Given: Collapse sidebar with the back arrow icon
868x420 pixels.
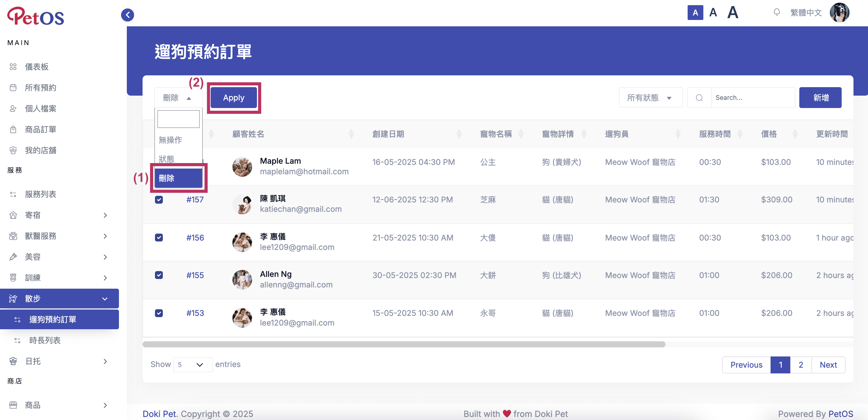Looking at the screenshot, I should 127,15.
